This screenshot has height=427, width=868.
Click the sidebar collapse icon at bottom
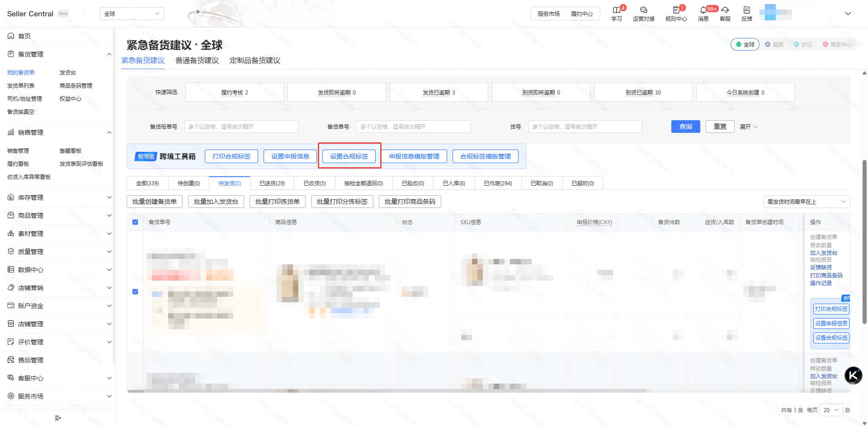tap(57, 418)
